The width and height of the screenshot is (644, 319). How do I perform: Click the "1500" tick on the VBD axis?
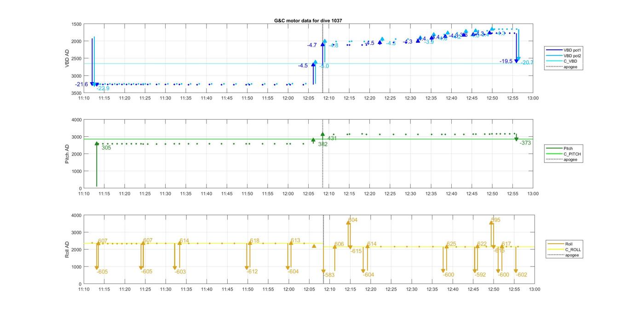[x=76, y=24]
